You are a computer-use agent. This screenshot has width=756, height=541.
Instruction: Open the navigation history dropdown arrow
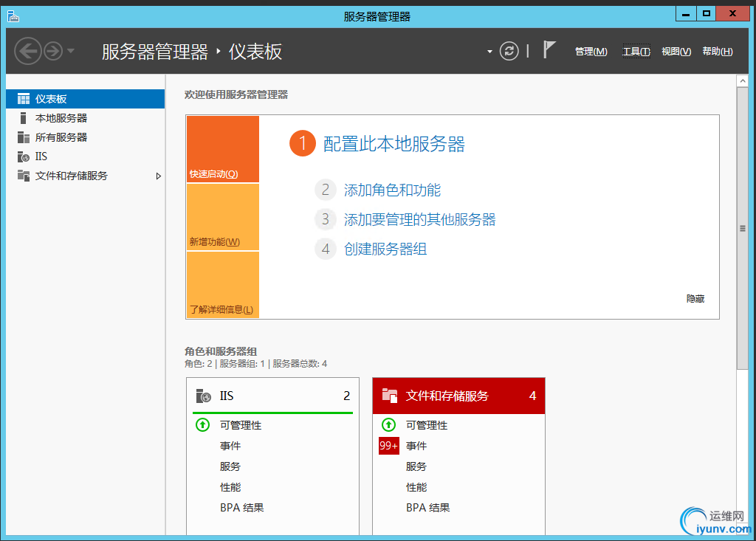71,51
